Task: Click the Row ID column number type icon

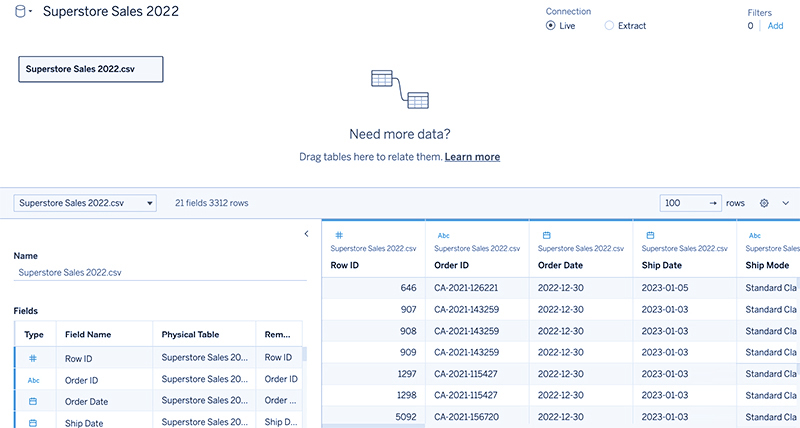Action: click(339, 235)
